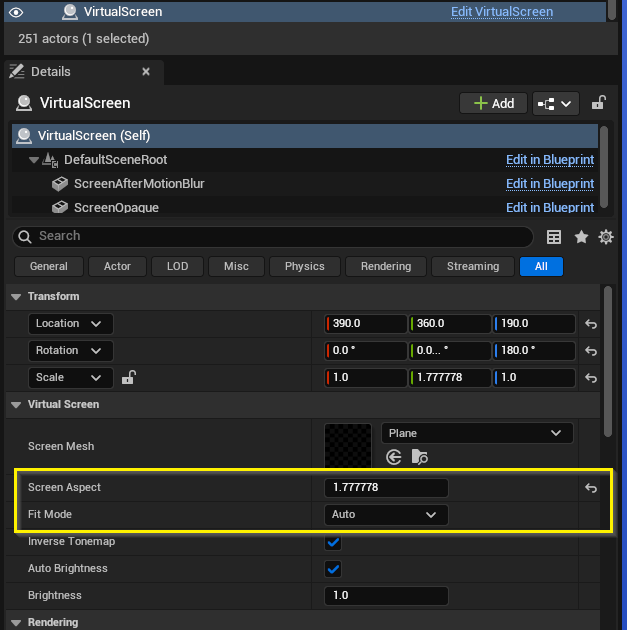Use selected asset arrow for Screen Mesh
This screenshot has width=627, height=630.
[x=394, y=457]
